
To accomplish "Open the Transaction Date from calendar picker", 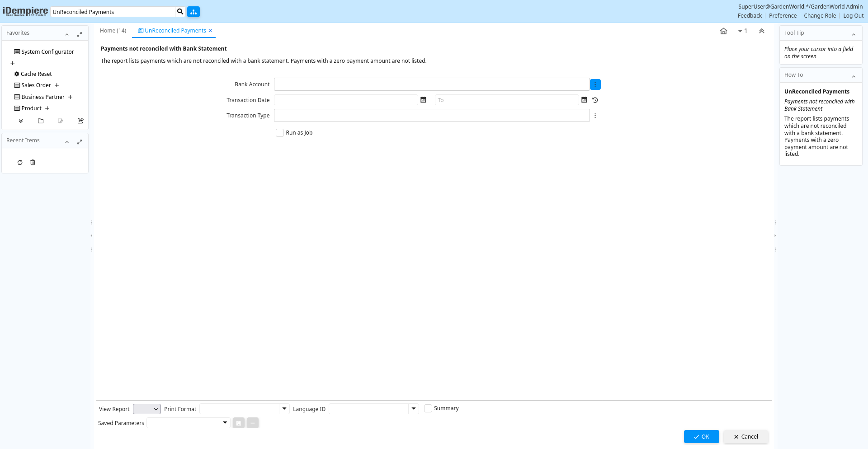I will [423, 100].
